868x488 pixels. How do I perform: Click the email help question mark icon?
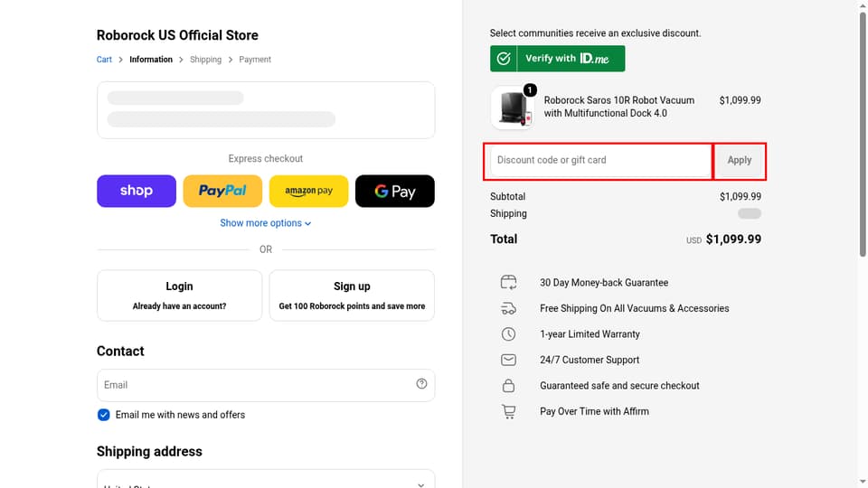pyautogui.click(x=422, y=384)
